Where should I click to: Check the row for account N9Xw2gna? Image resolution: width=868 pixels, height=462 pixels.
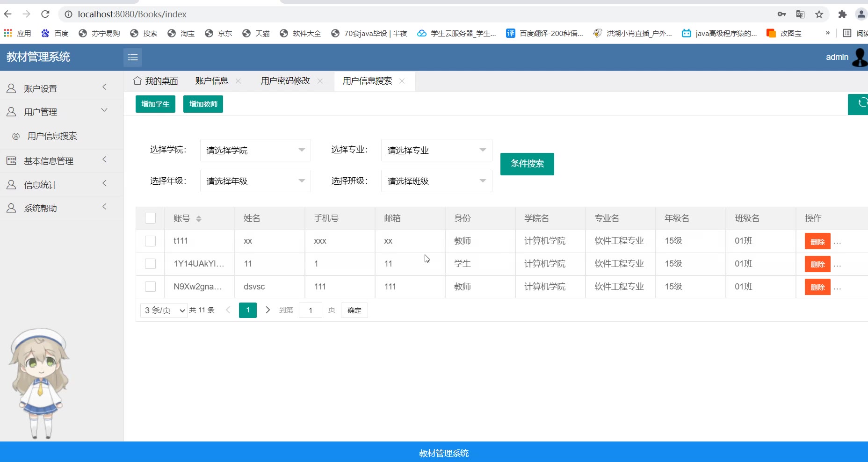pyautogui.click(x=150, y=287)
